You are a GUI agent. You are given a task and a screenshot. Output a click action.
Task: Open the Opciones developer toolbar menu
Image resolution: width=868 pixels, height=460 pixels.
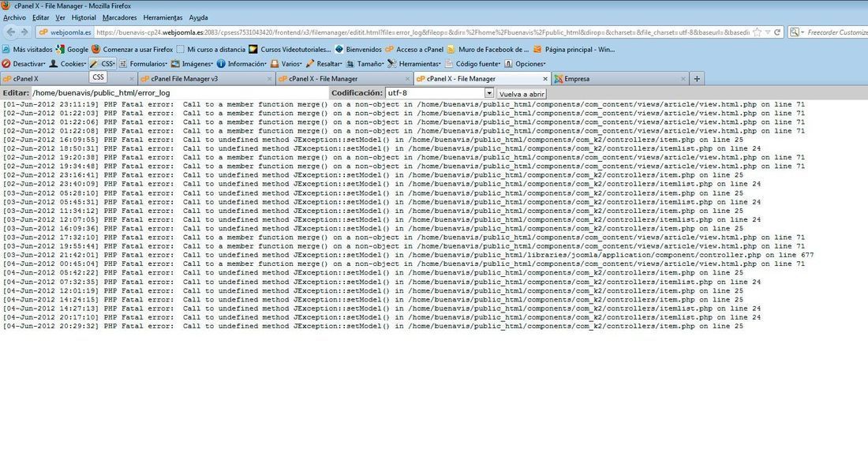coord(526,64)
